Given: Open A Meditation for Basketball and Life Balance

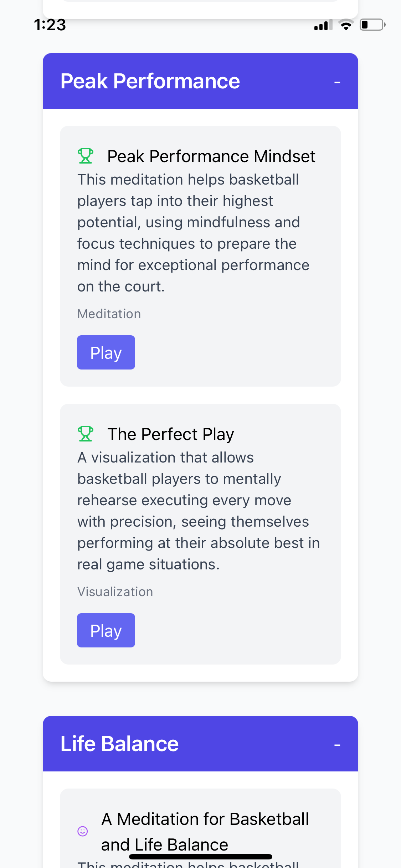Looking at the screenshot, I should coord(205,830).
